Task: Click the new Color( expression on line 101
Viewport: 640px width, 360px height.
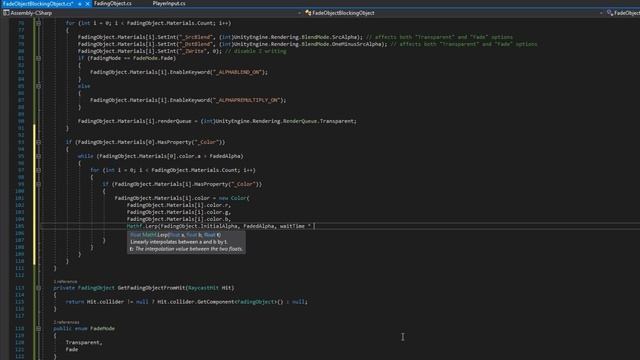Action: coord(234,198)
